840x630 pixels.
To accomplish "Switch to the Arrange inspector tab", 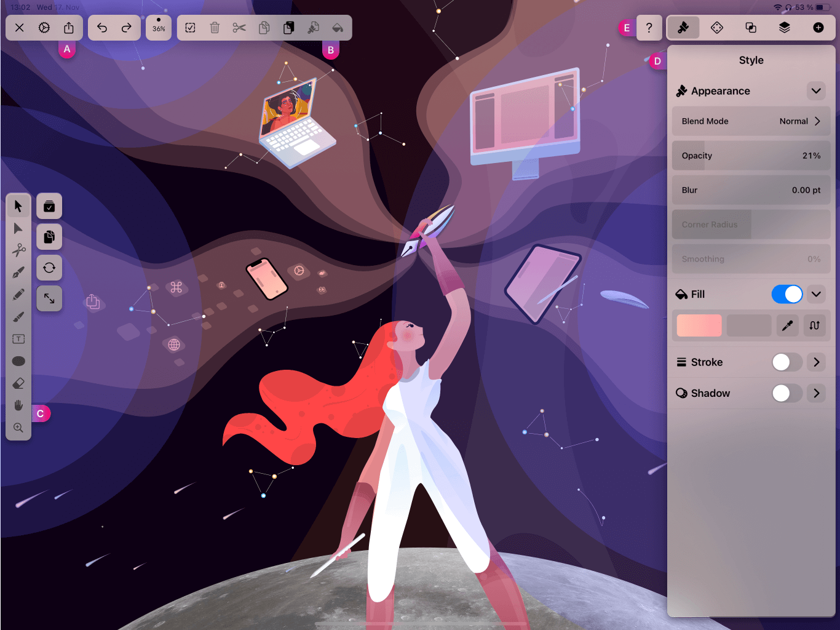I will (x=717, y=28).
